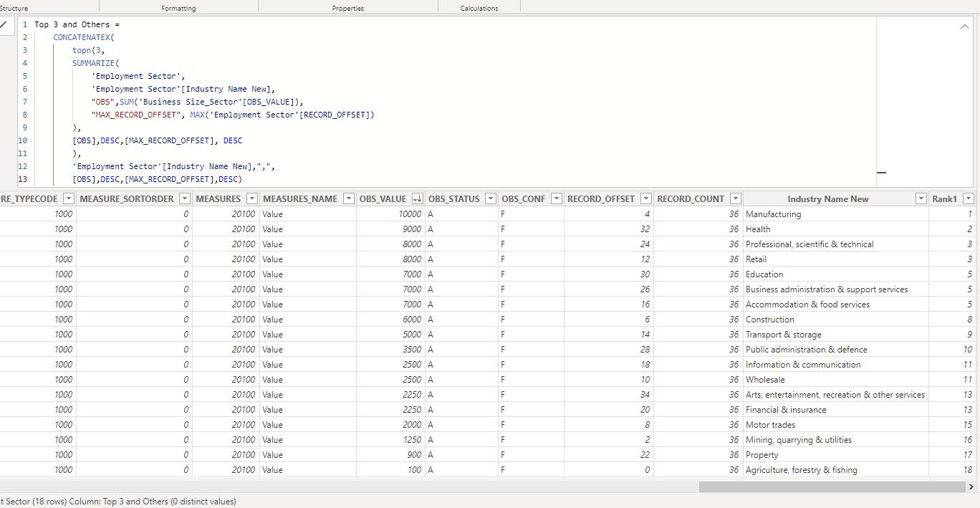Viewport: 980px width, 508px height.
Task: Click the horizontal scrollbar right arrow
Action: 971,487
